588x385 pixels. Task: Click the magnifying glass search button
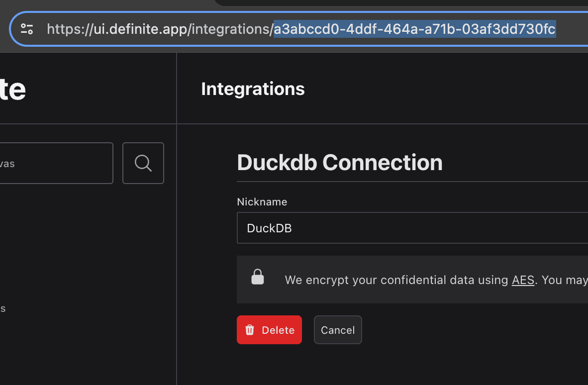click(x=143, y=163)
